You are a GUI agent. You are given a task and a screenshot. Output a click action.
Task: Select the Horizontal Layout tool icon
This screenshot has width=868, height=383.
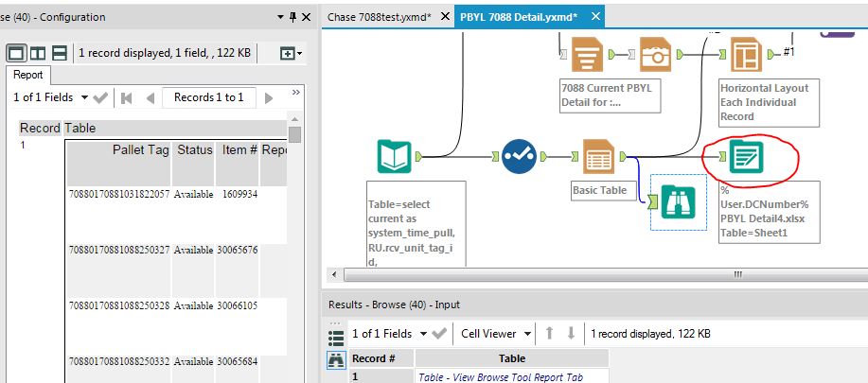pos(746,54)
